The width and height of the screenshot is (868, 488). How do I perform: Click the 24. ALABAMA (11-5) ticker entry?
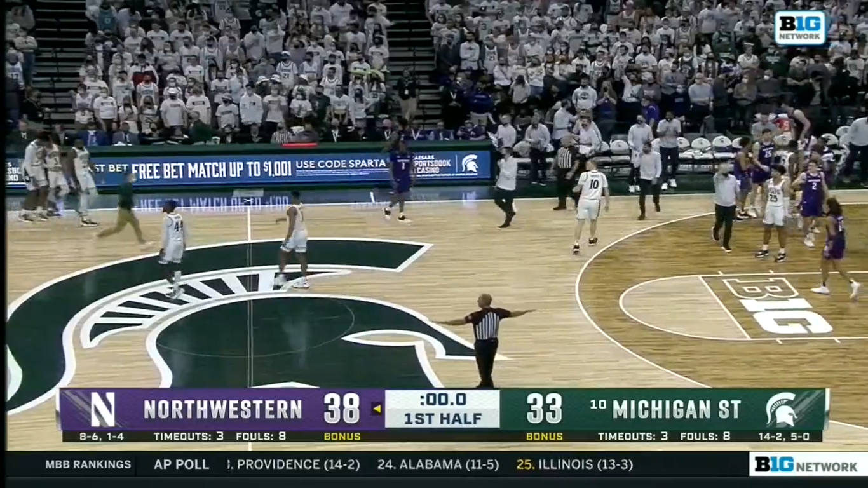(438, 464)
